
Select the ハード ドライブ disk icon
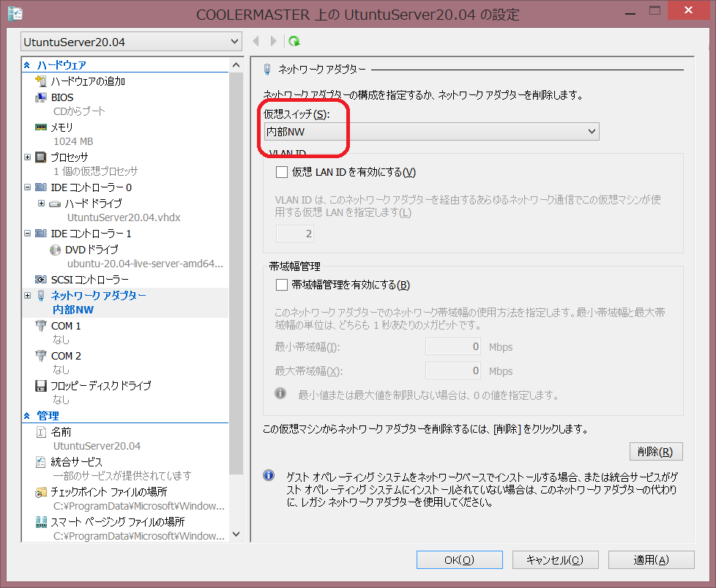55,204
